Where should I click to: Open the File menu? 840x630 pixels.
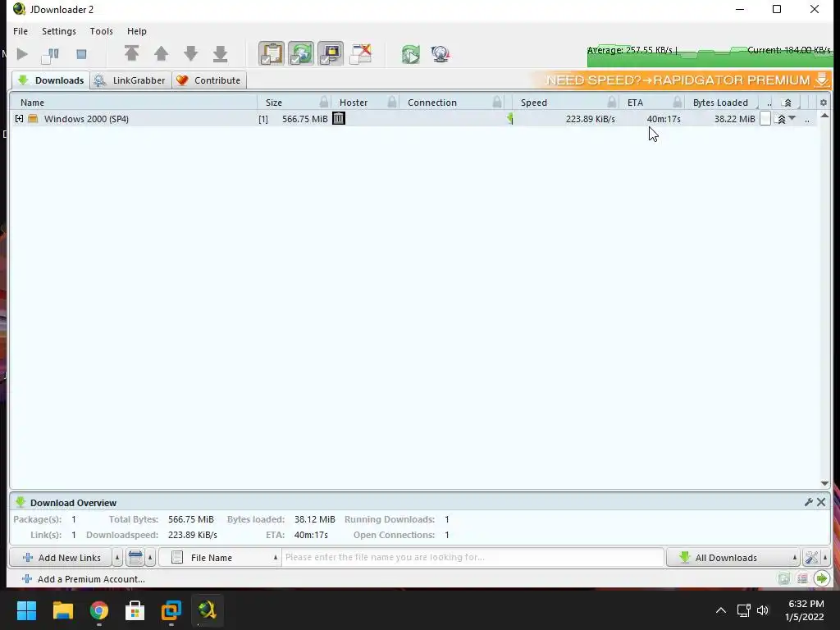(21, 31)
